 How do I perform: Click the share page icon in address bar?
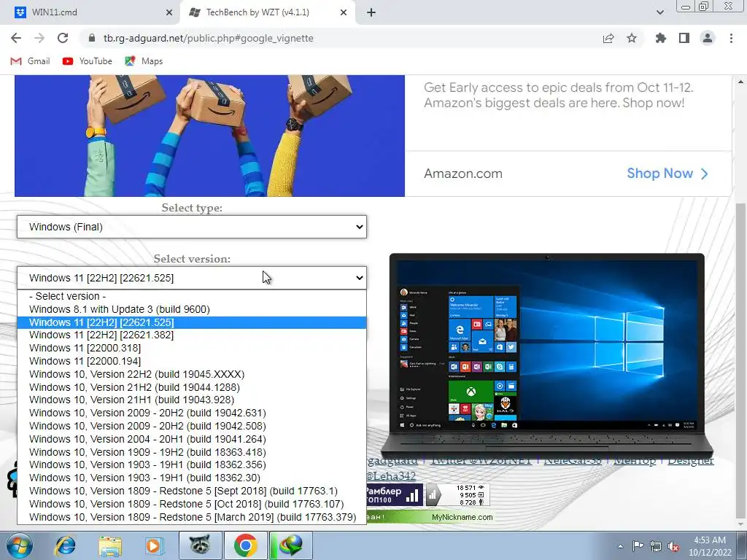(608, 38)
